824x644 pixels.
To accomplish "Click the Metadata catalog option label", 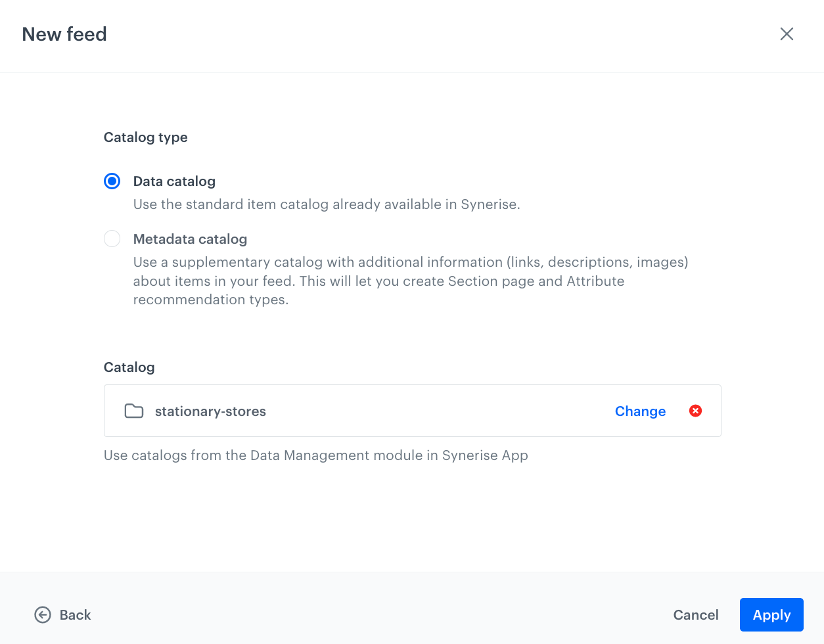I will click(190, 239).
